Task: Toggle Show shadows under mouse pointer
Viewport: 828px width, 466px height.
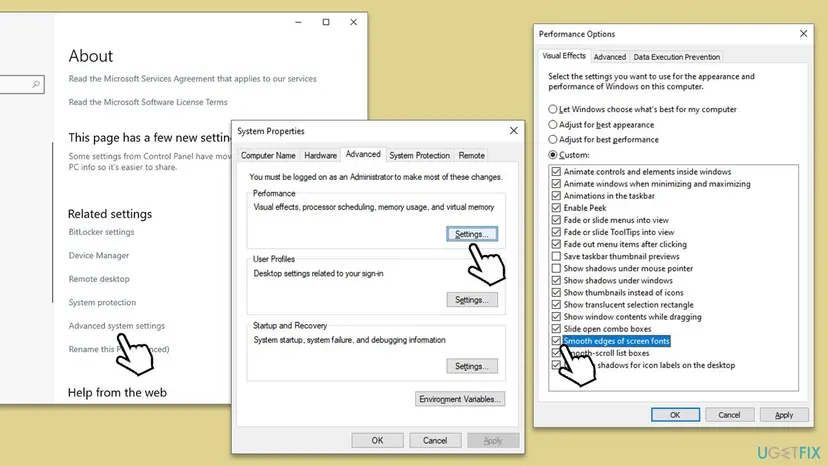Action: 556,268
